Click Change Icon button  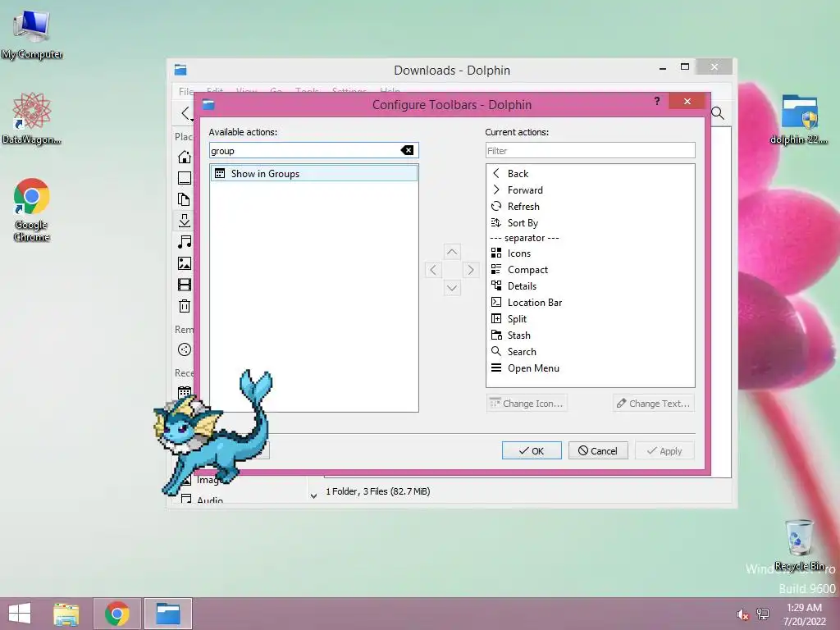[527, 404]
